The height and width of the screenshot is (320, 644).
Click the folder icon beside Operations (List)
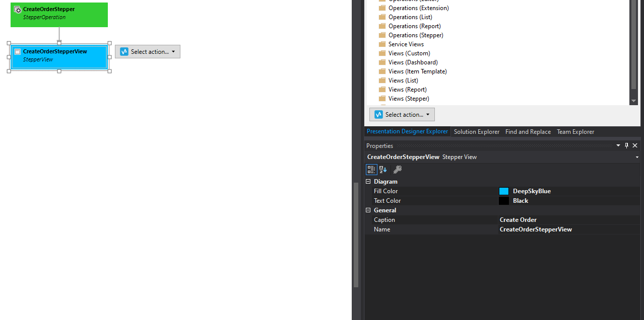coord(382,17)
